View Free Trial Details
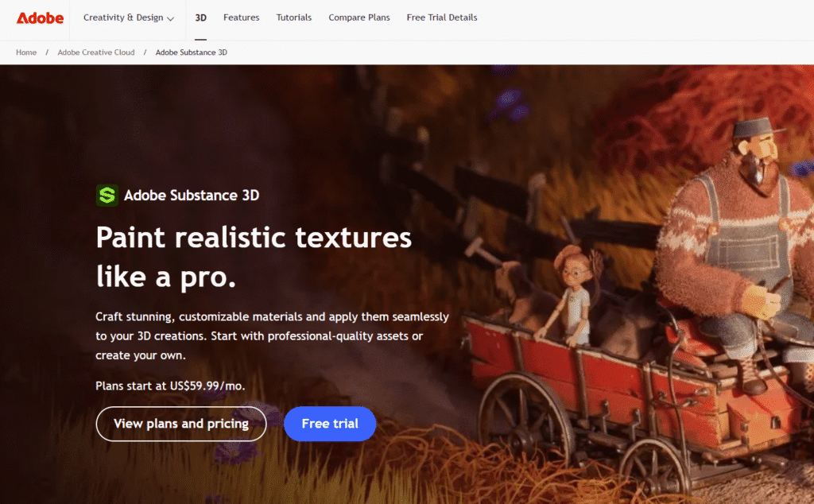Image resolution: width=814 pixels, height=504 pixels. coord(442,17)
